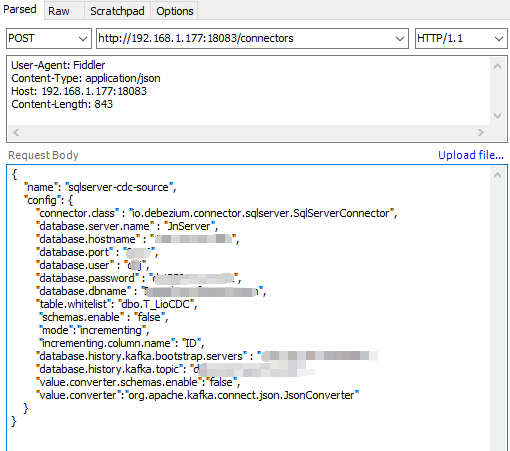Image resolution: width=510 pixels, height=451 pixels.
Task: Click the Content-Type: application/json header
Action: [86, 78]
